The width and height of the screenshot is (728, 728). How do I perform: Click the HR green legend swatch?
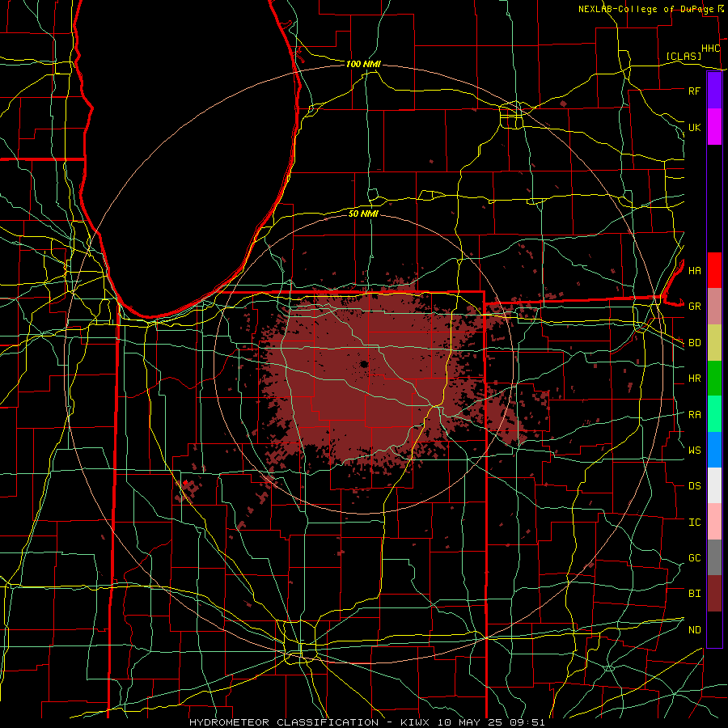(x=714, y=379)
